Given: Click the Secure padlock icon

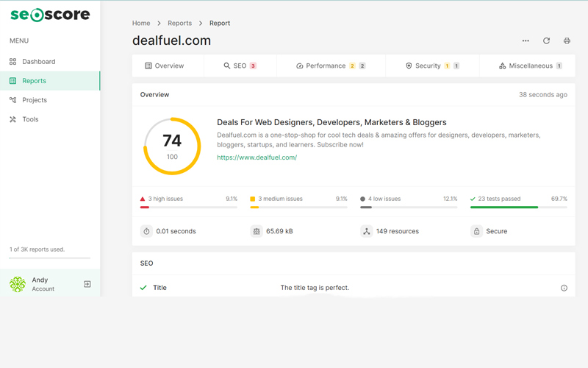Looking at the screenshot, I should 476,231.
